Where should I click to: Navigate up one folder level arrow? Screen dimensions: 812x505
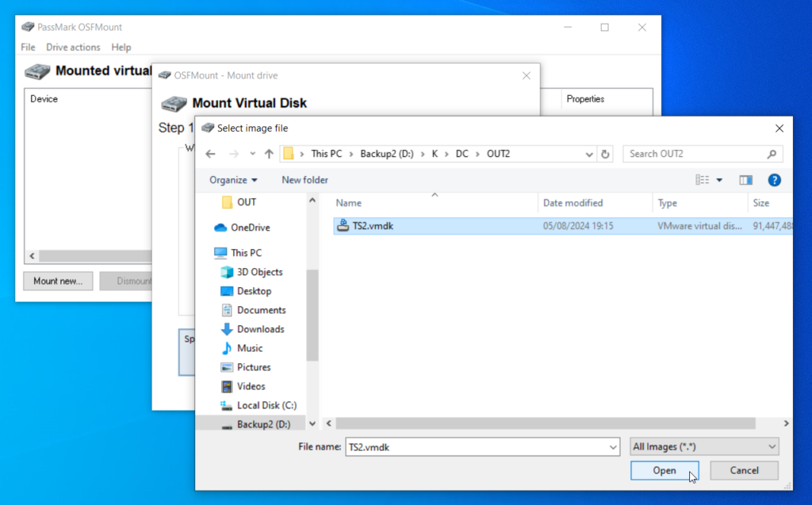[269, 154]
